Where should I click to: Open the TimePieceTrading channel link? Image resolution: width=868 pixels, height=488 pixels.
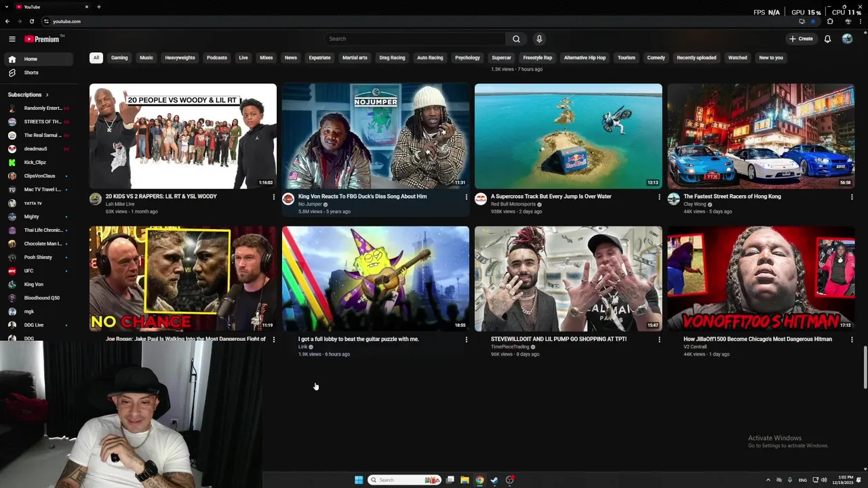(510, 347)
